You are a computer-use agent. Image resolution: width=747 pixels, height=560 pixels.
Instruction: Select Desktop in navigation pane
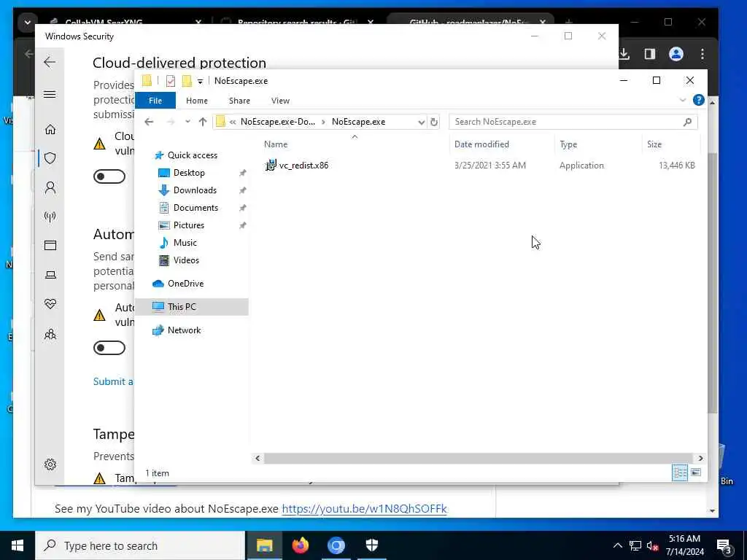coord(189,173)
